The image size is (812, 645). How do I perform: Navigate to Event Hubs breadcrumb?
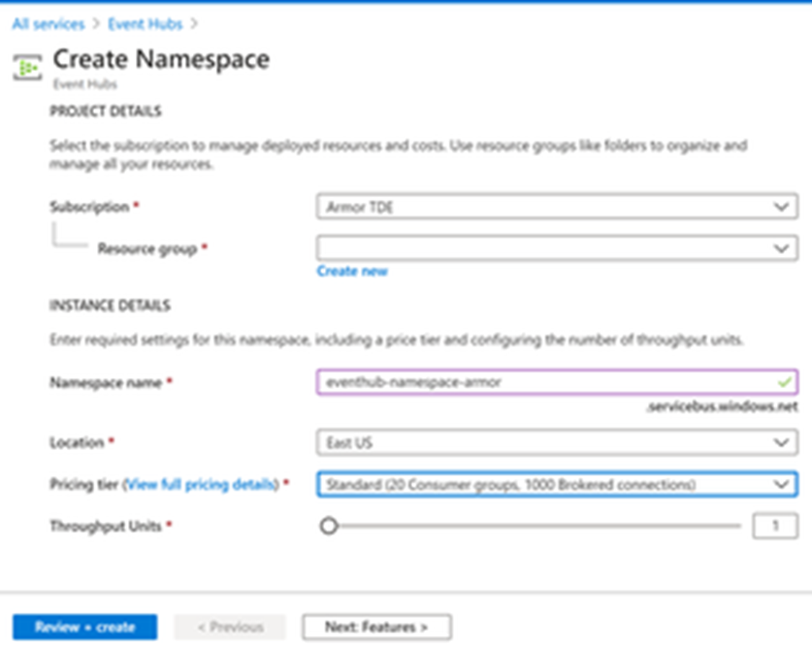pyautogui.click(x=145, y=22)
